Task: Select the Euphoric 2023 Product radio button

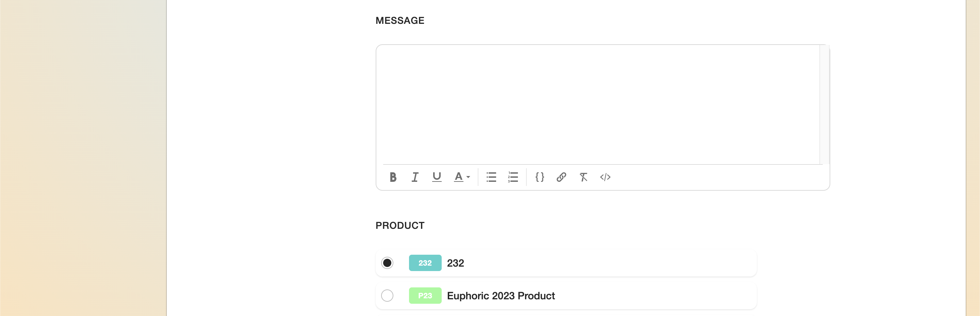Action: pos(387,296)
